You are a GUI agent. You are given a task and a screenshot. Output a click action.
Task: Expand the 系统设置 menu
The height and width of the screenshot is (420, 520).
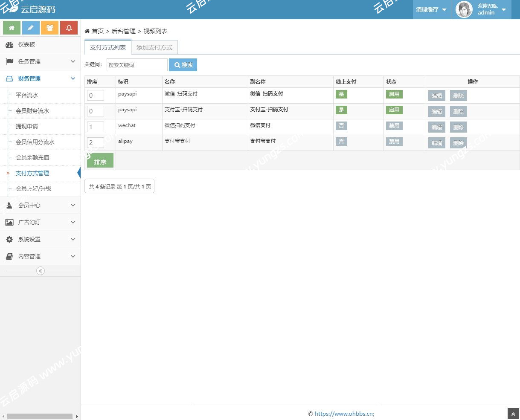(40, 239)
